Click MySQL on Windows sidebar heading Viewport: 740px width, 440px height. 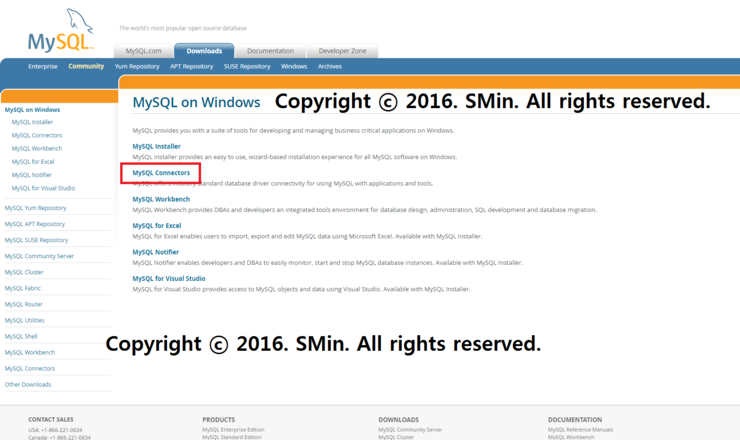[32, 110]
